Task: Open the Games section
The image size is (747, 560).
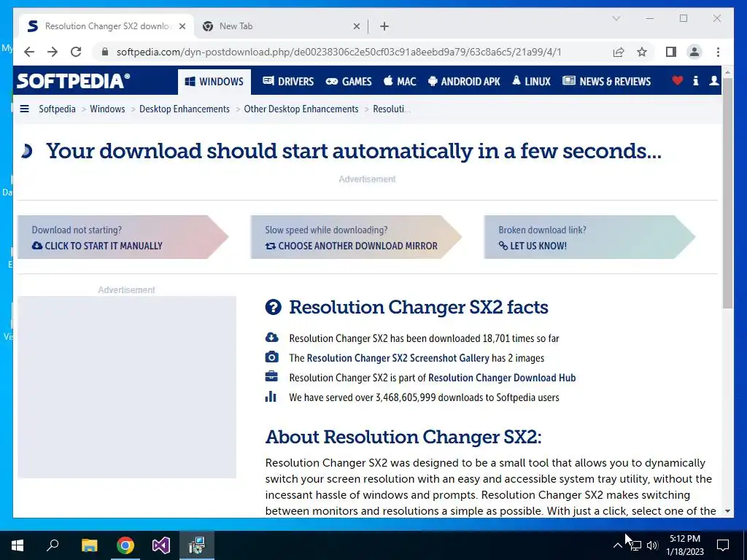Action: [349, 82]
